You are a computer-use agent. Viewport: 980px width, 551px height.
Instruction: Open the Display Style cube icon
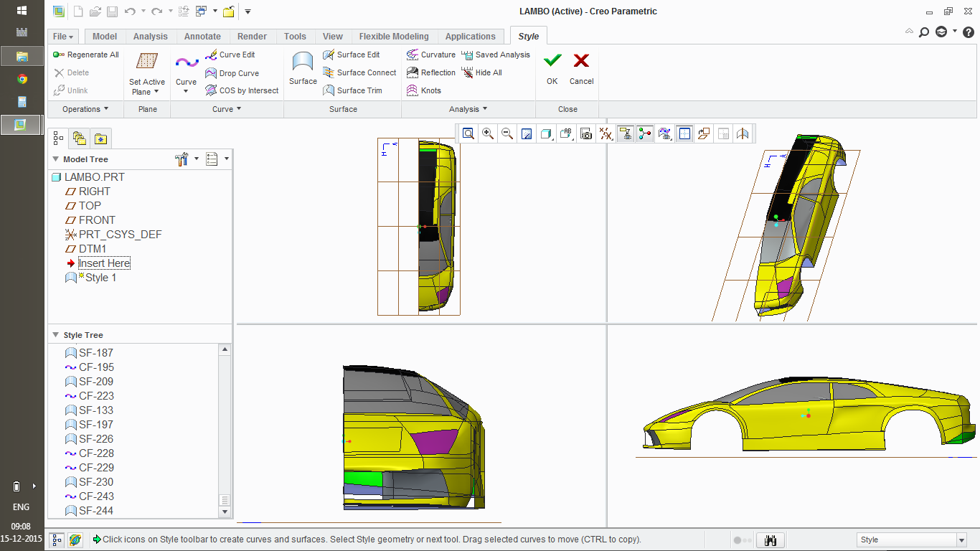546,133
